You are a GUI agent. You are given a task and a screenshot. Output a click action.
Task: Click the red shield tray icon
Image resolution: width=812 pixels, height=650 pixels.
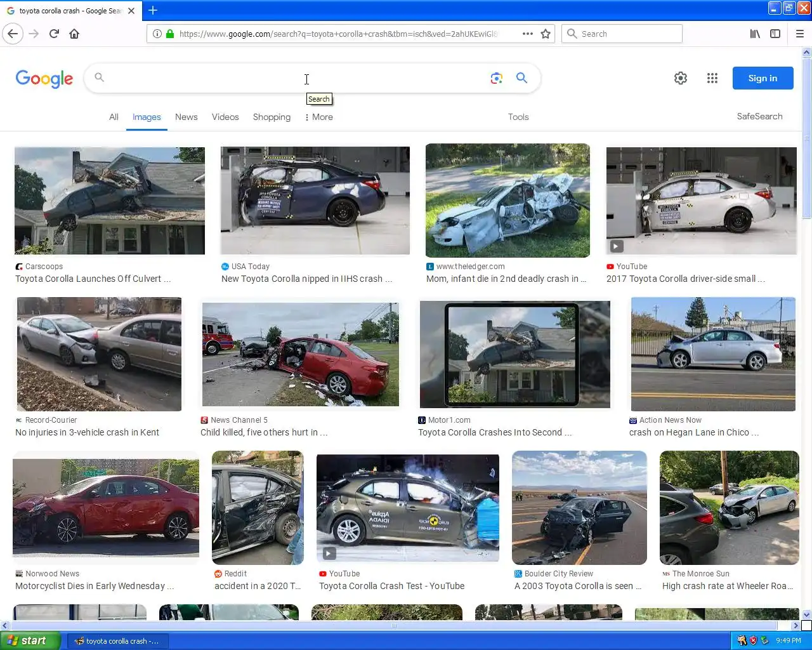753,640
